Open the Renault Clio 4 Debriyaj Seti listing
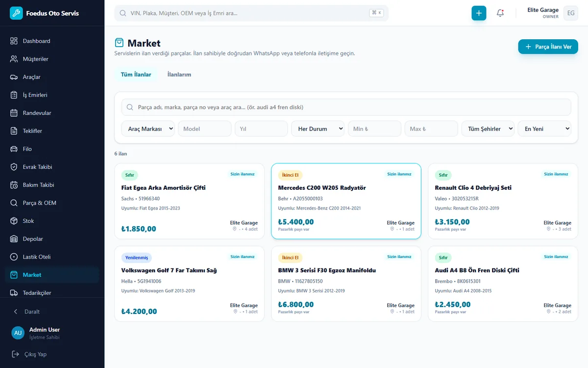Viewport: 588px width, 368px height. pyautogui.click(x=503, y=201)
